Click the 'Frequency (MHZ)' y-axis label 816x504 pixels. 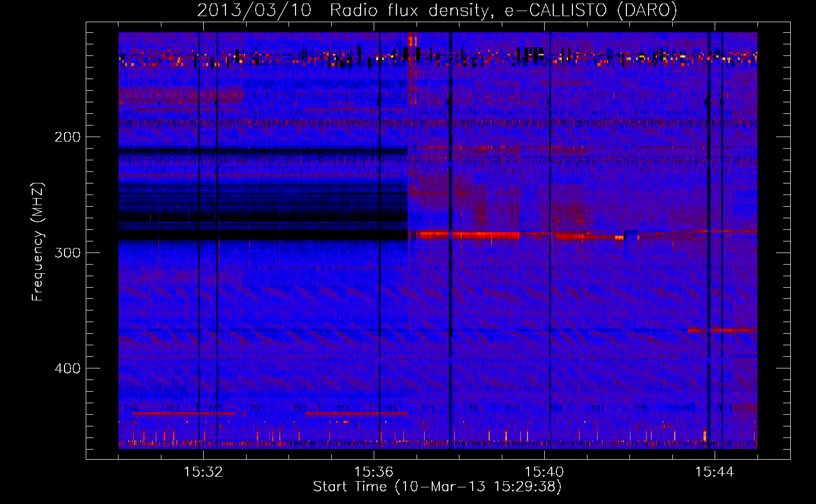click(38, 242)
